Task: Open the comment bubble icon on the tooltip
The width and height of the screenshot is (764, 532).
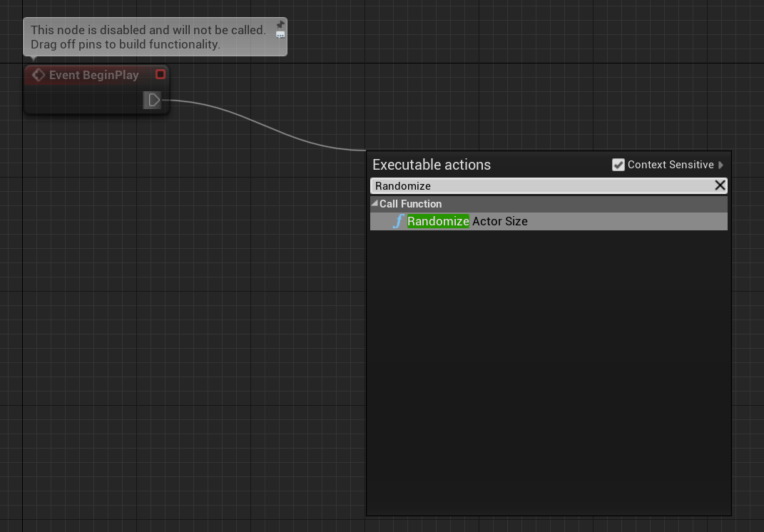Action: 280,34
